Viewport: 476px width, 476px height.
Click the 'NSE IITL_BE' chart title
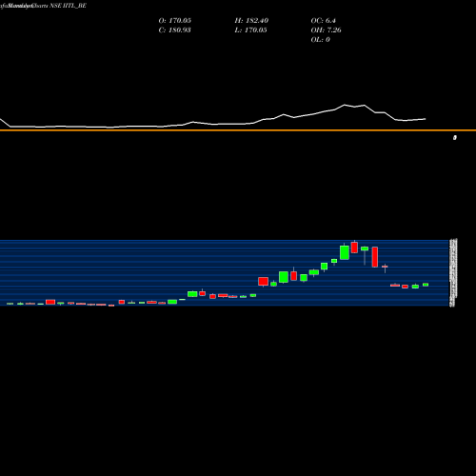[x=68, y=6]
